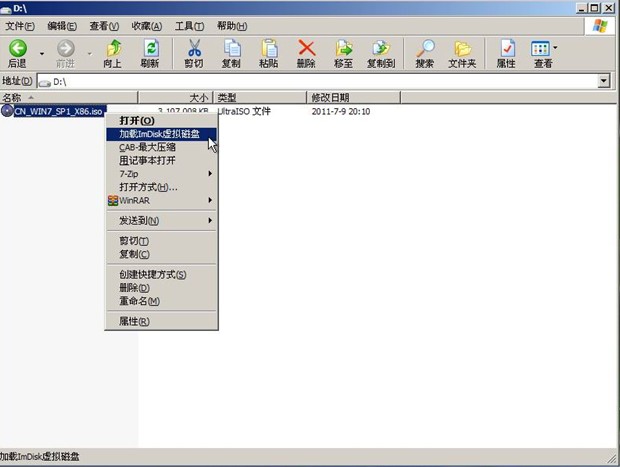The height and width of the screenshot is (467, 620).
Task: Choose 重命名(M) in context menu
Action: pos(161,301)
